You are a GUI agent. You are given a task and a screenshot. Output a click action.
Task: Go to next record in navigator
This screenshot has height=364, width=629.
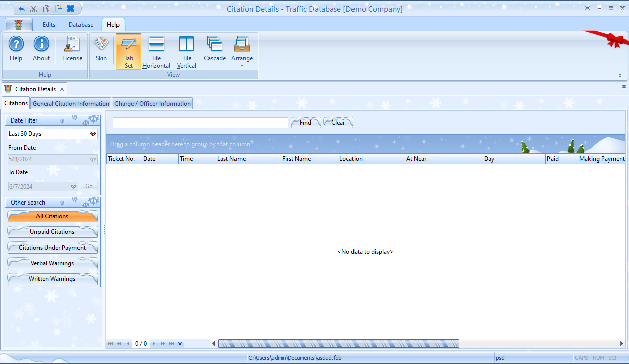[x=154, y=344]
